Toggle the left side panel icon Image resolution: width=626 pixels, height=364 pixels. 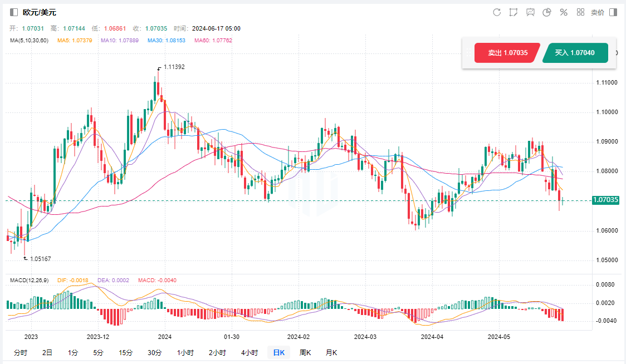pos(14,12)
